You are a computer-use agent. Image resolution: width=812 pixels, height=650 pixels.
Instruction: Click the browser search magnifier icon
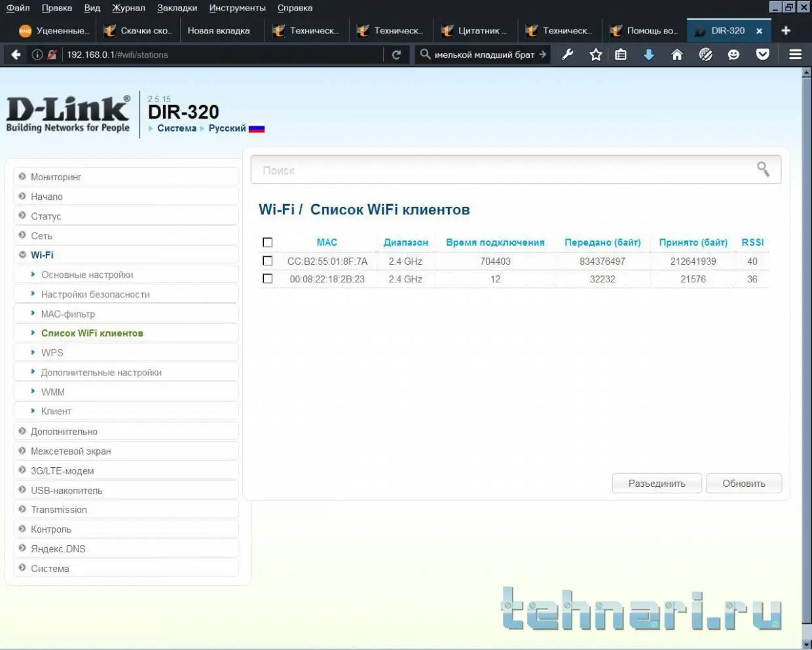[x=426, y=54]
